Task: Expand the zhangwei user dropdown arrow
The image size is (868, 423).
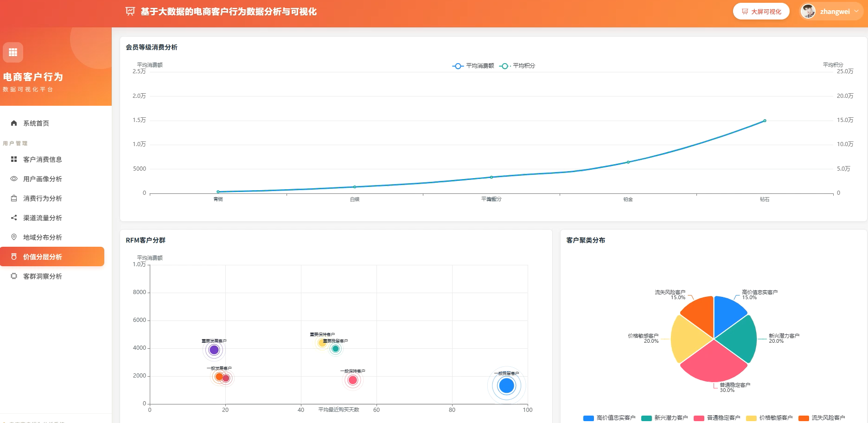Action: click(x=856, y=12)
